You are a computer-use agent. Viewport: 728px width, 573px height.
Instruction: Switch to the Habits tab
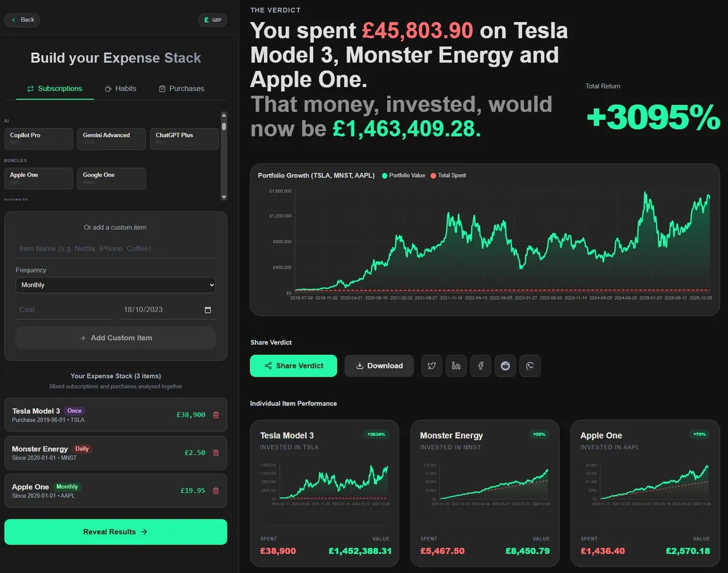coord(120,89)
